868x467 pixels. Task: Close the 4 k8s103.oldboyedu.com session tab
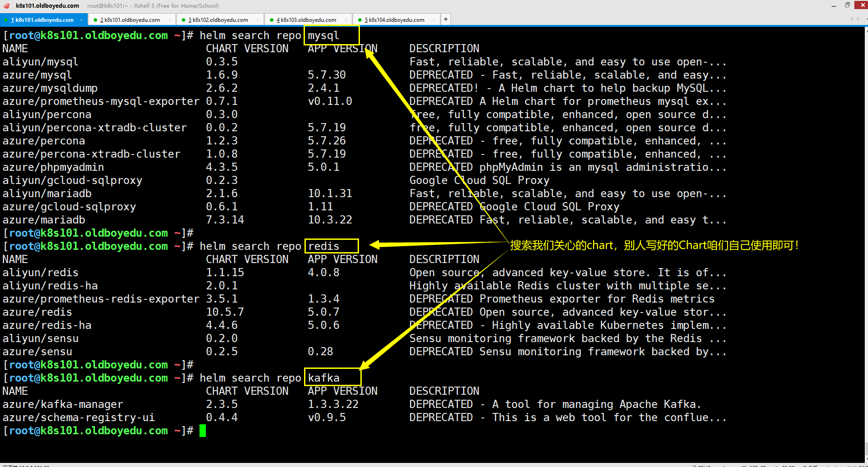click(346, 20)
